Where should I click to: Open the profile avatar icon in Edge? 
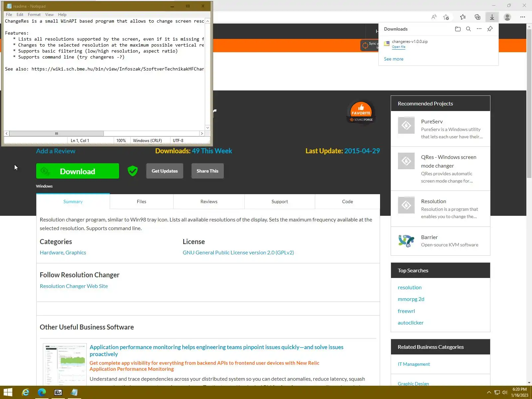[x=507, y=17]
